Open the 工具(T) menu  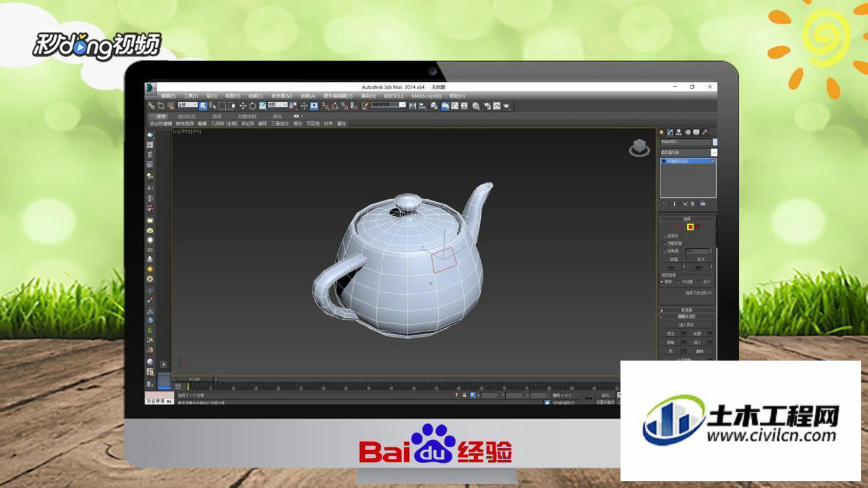[191, 96]
